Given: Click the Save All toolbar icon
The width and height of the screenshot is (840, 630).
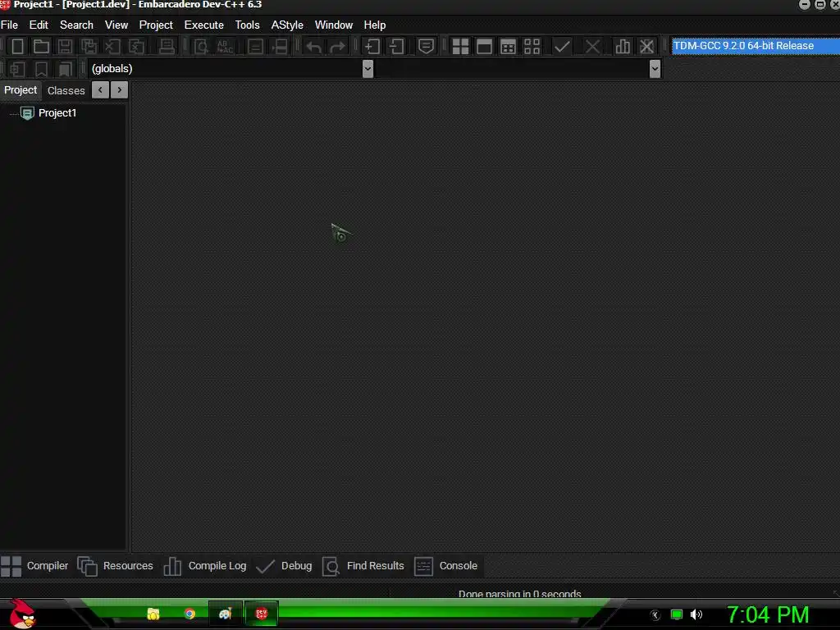Looking at the screenshot, I should point(89,46).
